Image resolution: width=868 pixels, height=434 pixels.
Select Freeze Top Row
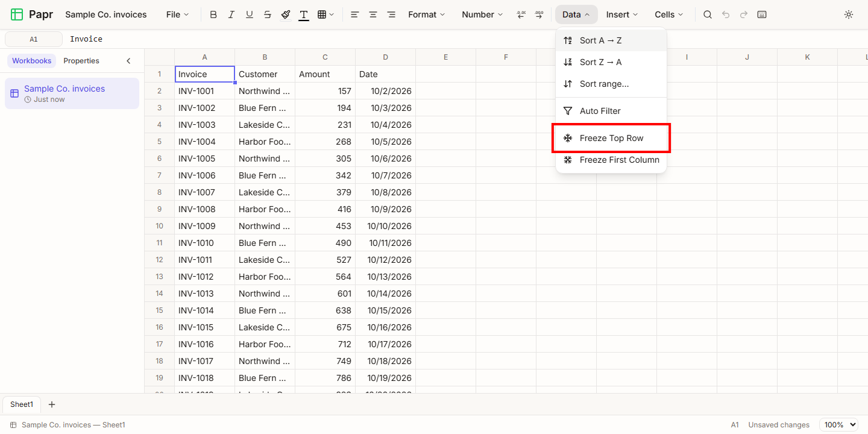(611, 138)
